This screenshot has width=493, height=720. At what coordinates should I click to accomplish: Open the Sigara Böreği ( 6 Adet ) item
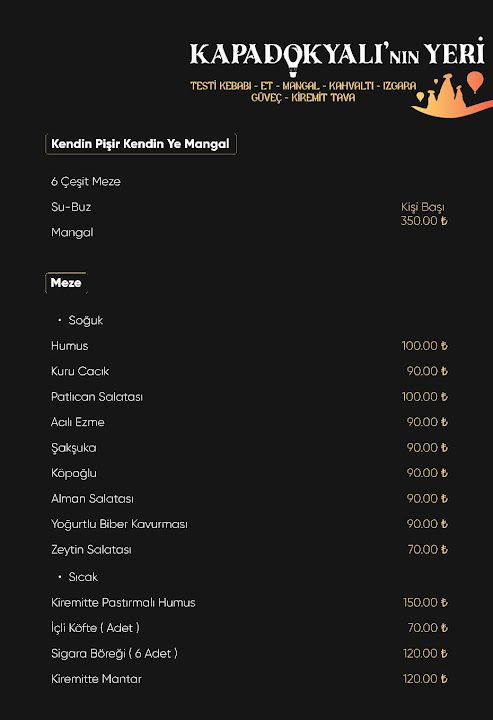(114, 653)
